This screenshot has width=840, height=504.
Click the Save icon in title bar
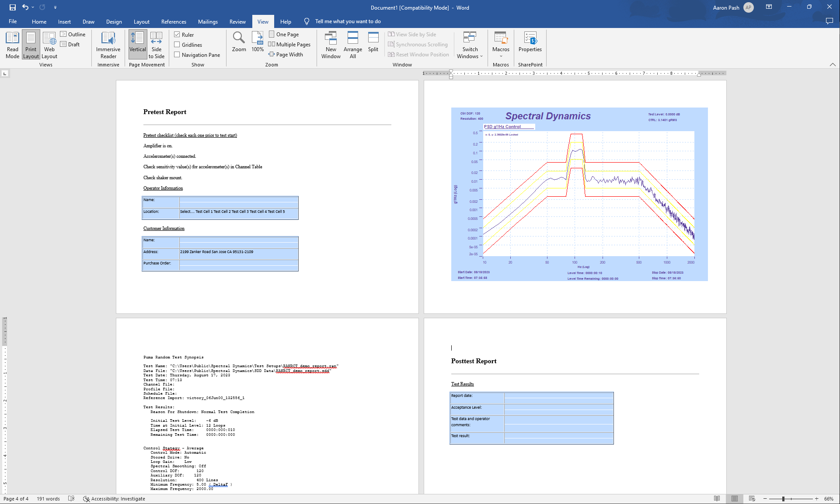click(x=12, y=7)
